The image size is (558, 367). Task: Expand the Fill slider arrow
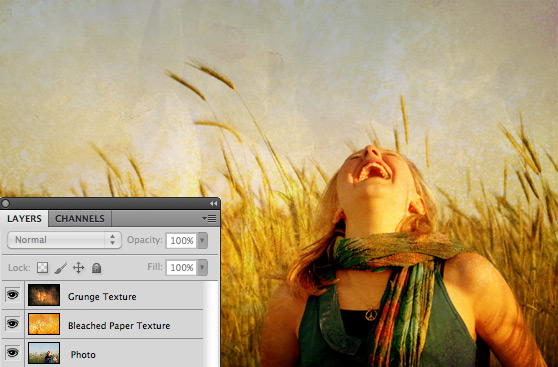tap(202, 267)
